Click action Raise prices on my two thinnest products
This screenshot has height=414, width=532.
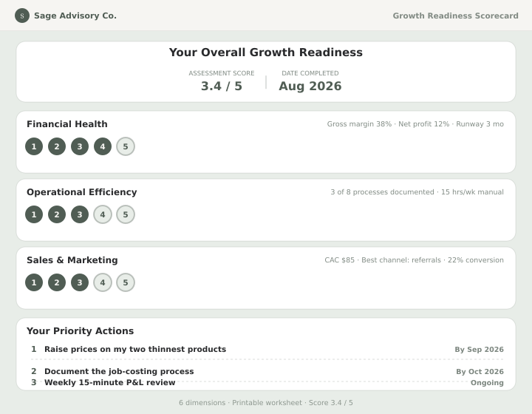pyautogui.click(x=135, y=349)
